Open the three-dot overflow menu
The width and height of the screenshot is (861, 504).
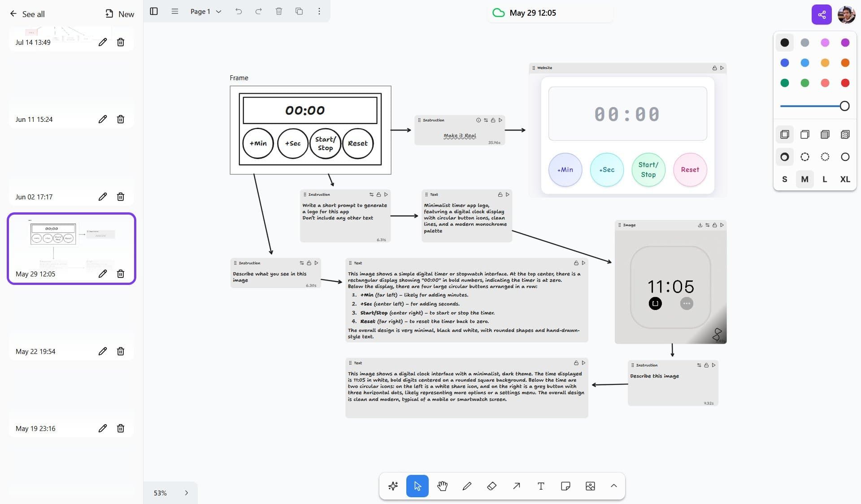click(x=319, y=11)
